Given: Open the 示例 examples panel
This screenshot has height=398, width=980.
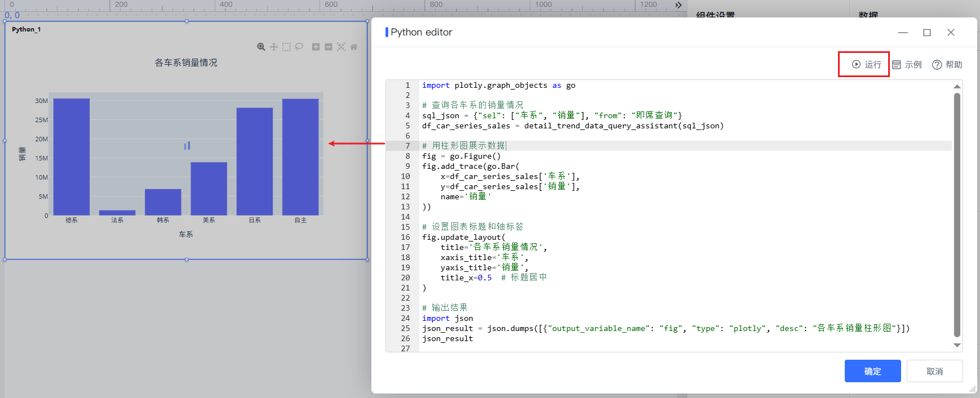Looking at the screenshot, I should point(907,65).
